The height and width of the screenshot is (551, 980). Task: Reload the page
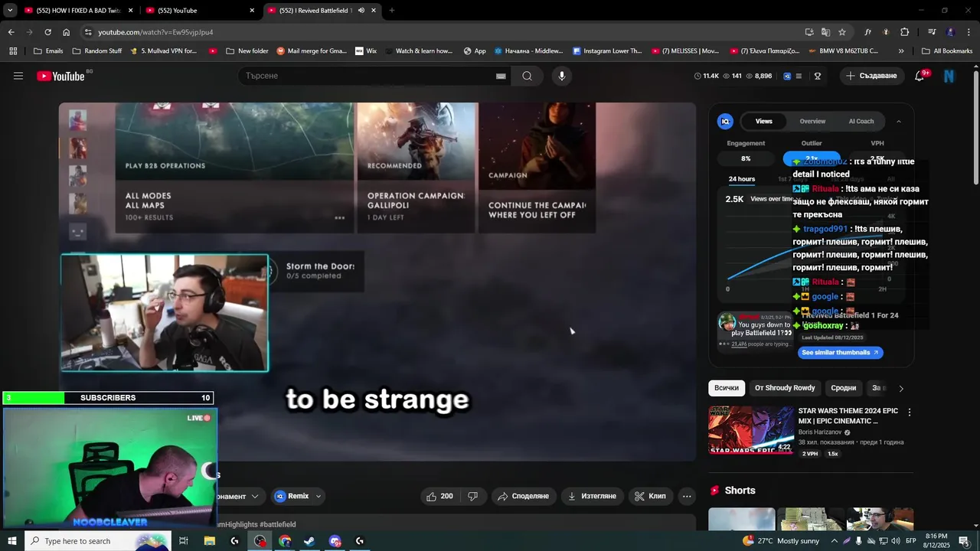(47, 32)
